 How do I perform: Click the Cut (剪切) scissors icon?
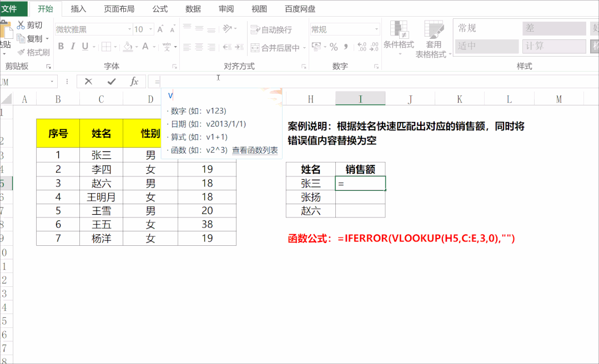21,25
